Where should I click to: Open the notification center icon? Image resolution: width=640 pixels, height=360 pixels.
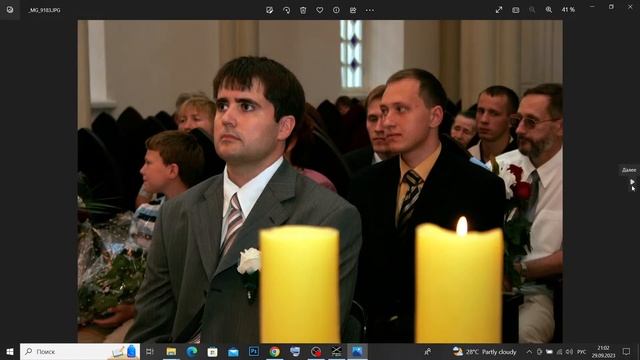click(x=627, y=351)
